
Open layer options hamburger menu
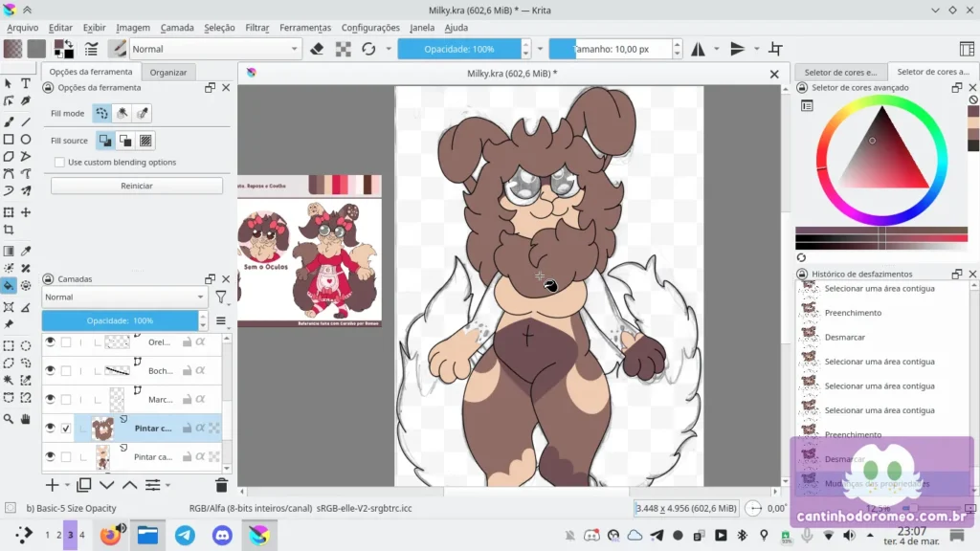click(221, 320)
